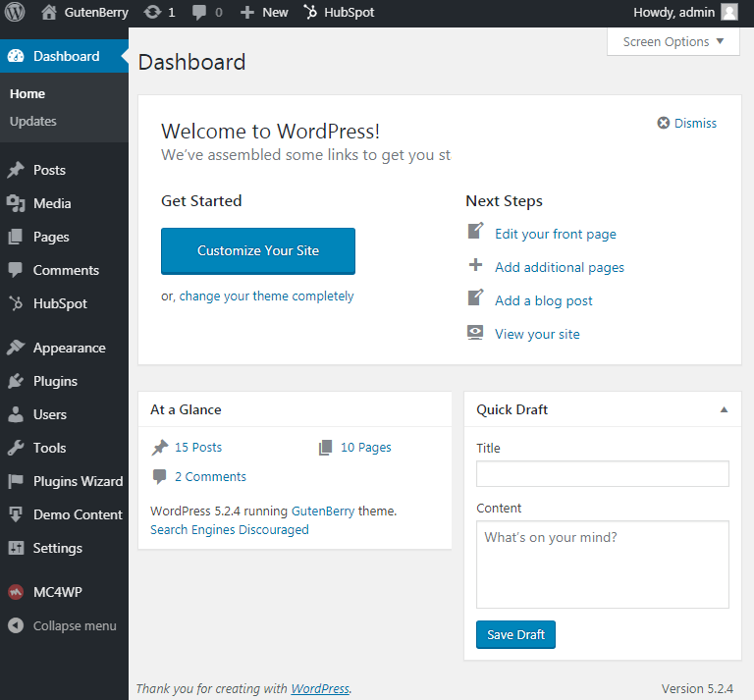Click the Tools wrench icon in sidebar
The width and height of the screenshot is (754, 700).
pyautogui.click(x=16, y=448)
